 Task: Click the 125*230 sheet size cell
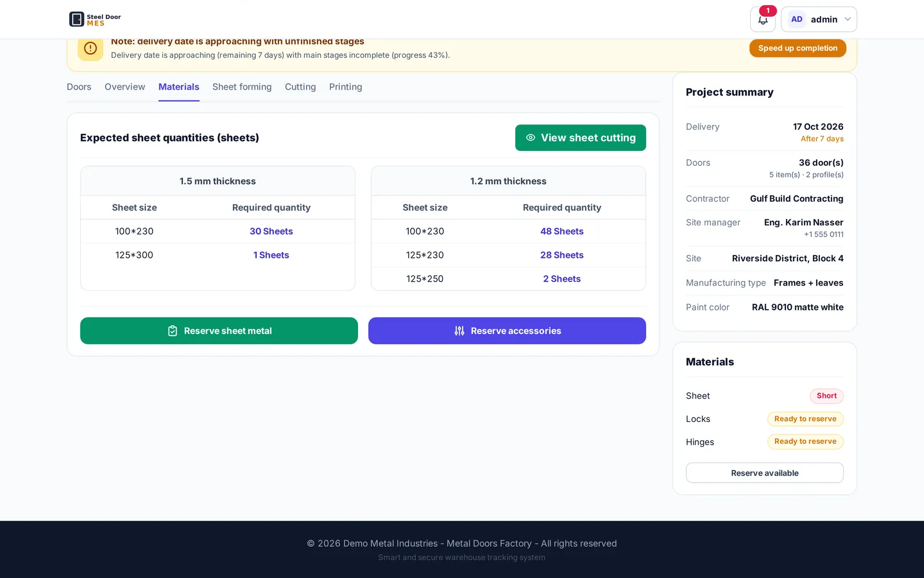coord(425,255)
